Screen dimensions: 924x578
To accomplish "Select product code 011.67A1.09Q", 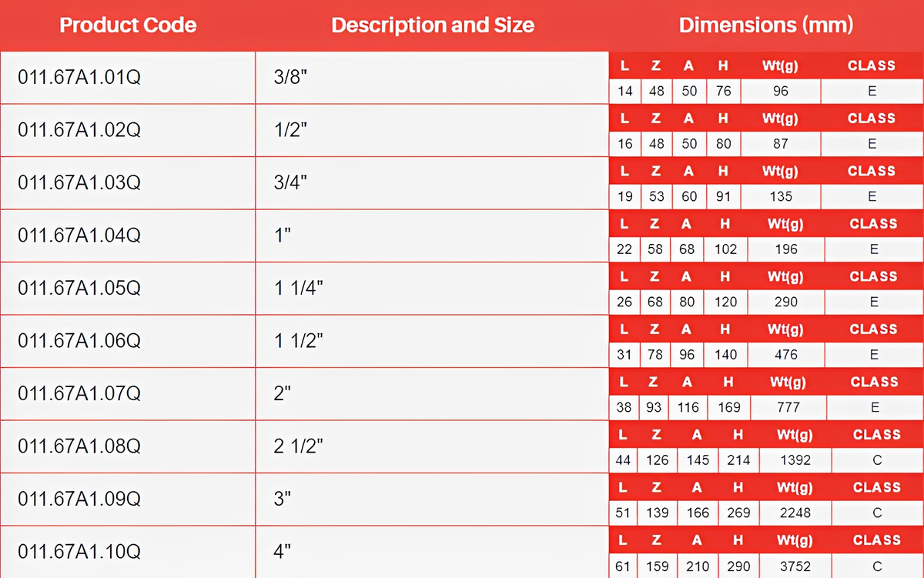I will click(79, 499).
